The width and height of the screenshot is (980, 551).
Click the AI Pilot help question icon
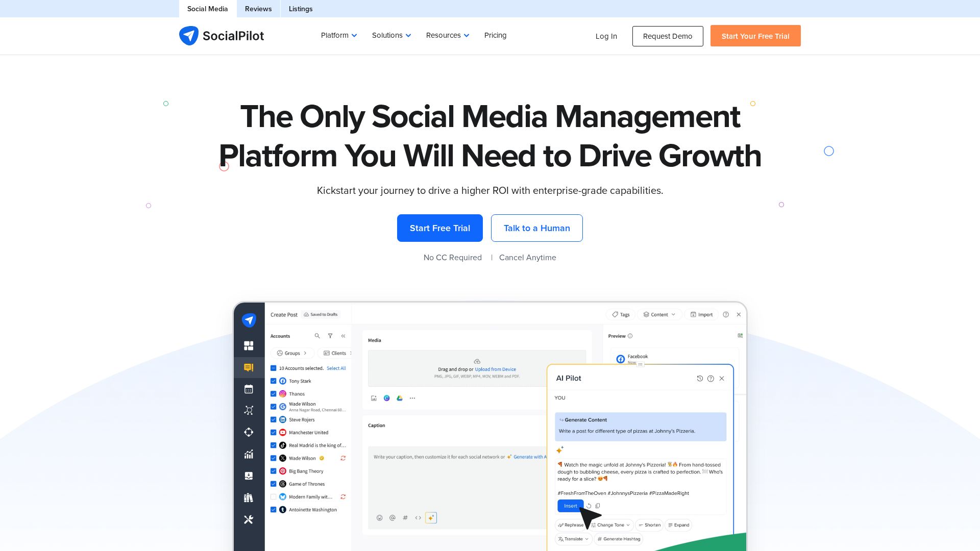point(710,379)
